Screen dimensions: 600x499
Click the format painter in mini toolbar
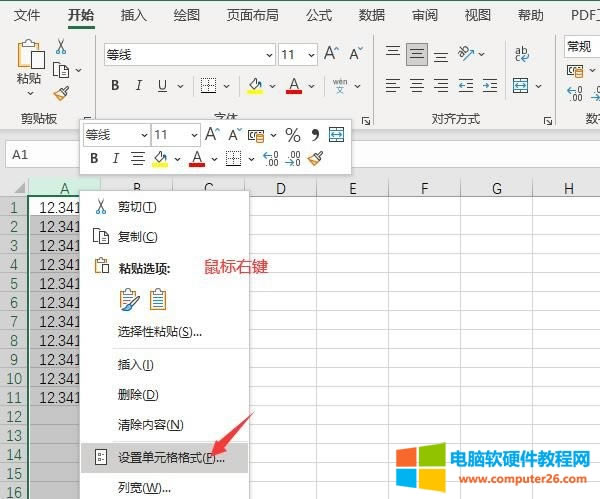(x=316, y=158)
